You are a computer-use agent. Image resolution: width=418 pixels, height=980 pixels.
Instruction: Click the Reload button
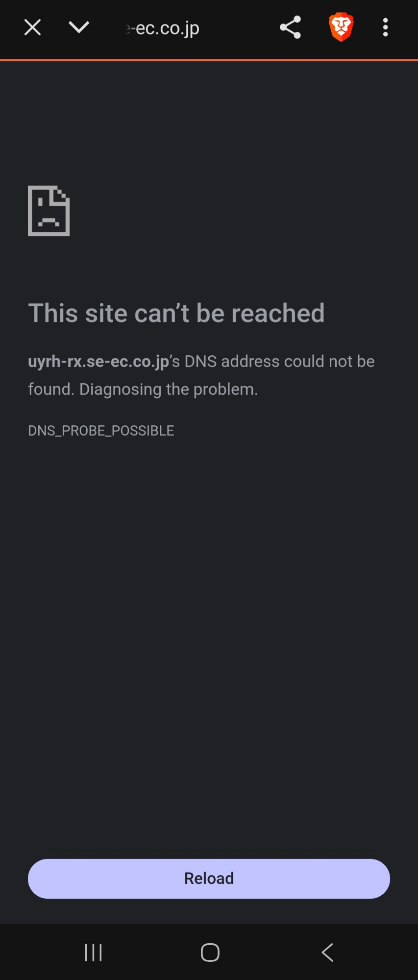point(209,879)
